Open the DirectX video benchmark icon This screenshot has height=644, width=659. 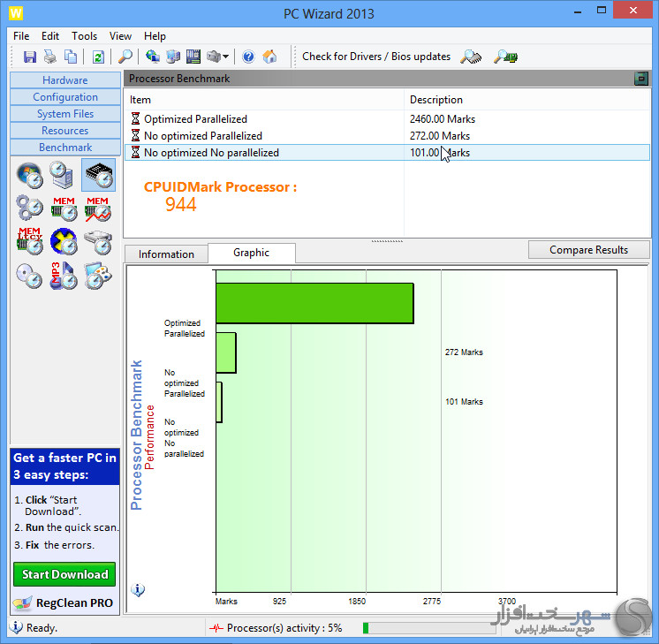pos(64,242)
